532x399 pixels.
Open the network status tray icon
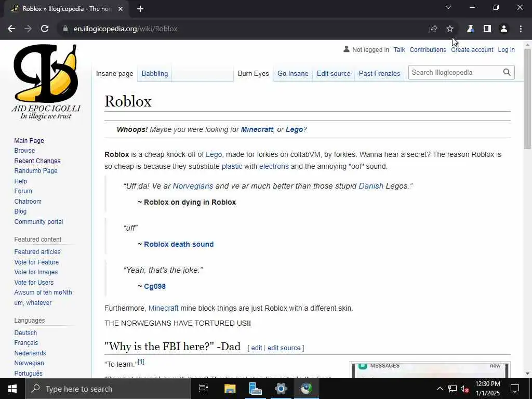tap(453, 389)
